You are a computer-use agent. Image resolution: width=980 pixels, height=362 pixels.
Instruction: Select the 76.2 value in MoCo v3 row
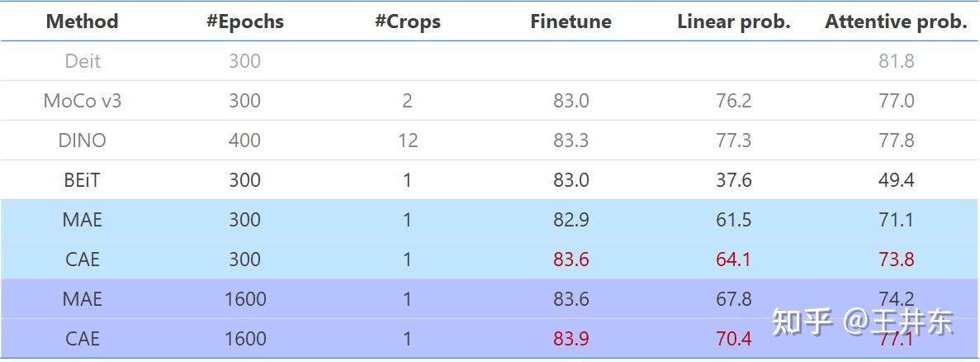coord(733,101)
